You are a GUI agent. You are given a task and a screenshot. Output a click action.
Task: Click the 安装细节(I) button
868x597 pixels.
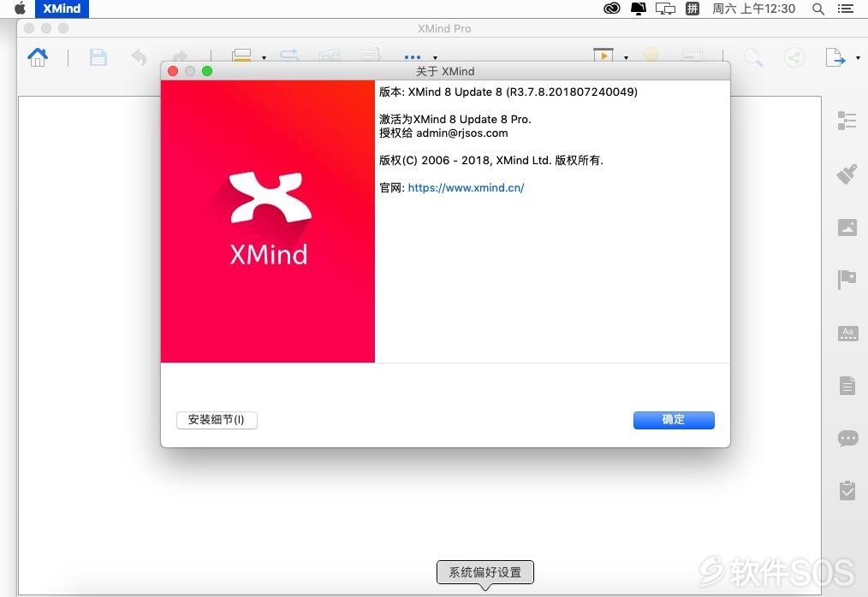[x=217, y=419]
